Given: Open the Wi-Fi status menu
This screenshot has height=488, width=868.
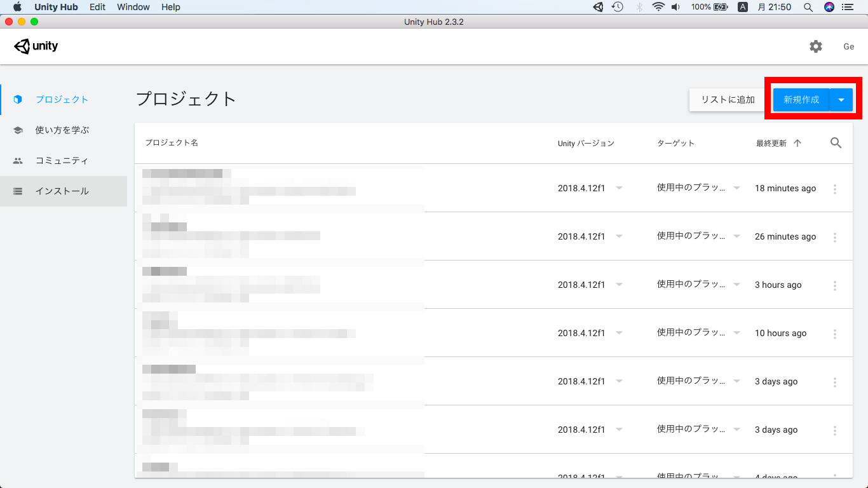Looking at the screenshot, I should click(x=658, y=7).
